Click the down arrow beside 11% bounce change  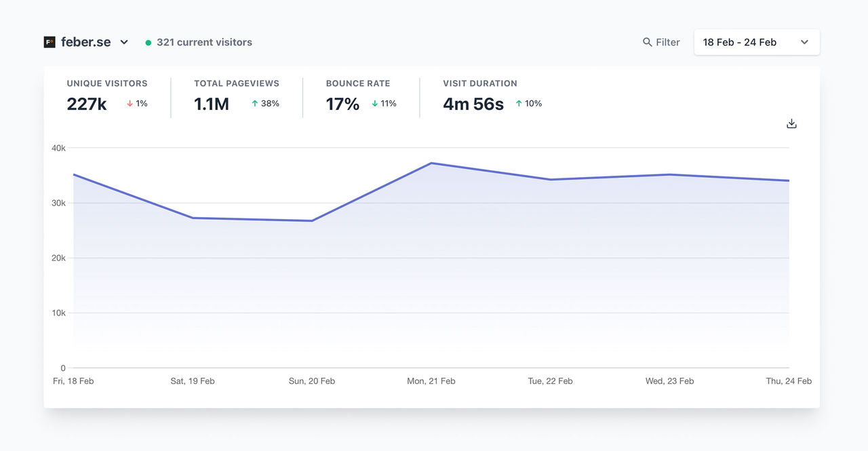[374, 104]
